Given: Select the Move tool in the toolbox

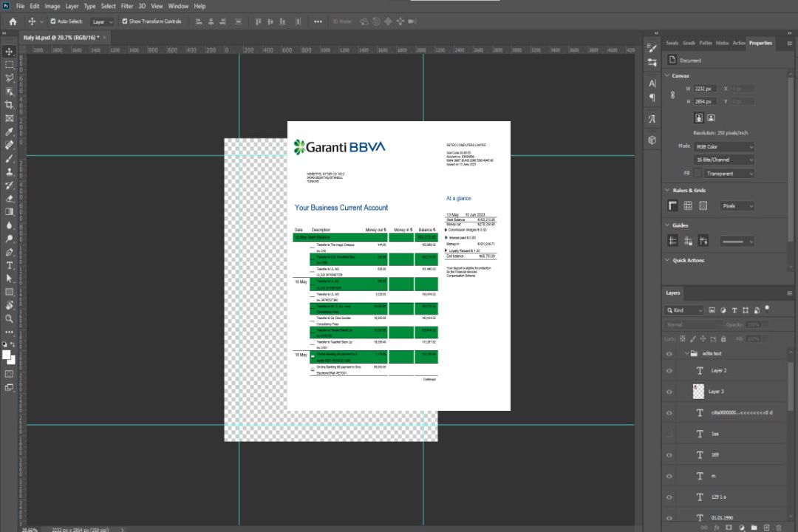Looking at the screenshot, I should click(x=9, y=52).
